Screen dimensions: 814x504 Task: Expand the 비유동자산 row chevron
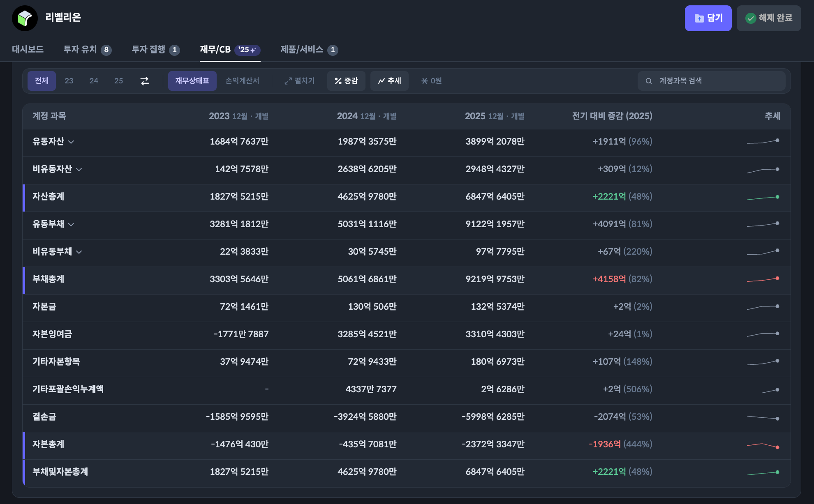79,170
